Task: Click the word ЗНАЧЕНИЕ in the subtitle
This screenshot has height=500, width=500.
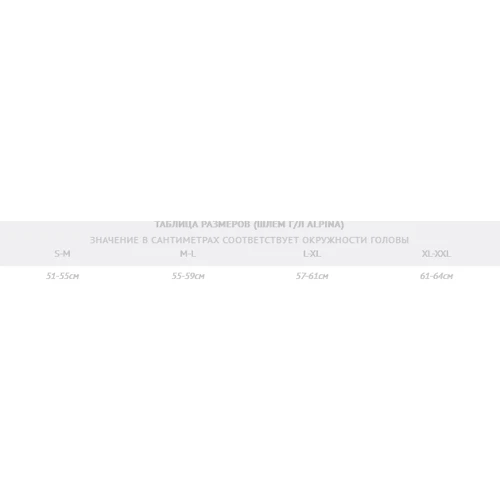Action: point(114,240)
